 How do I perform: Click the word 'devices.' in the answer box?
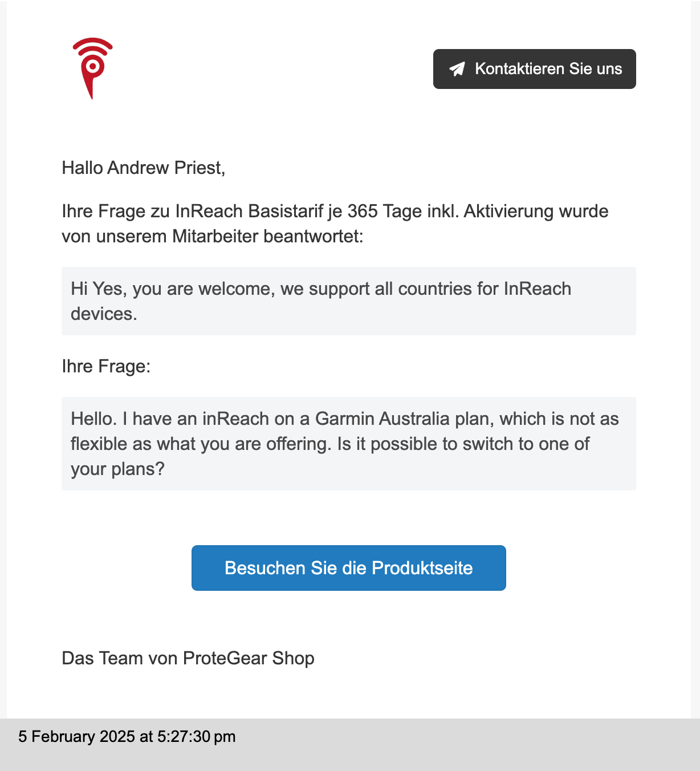[104, 314]
